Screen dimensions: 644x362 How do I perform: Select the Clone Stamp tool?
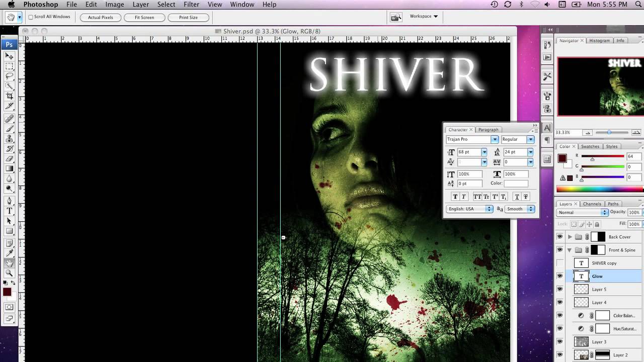click(9, 139)
